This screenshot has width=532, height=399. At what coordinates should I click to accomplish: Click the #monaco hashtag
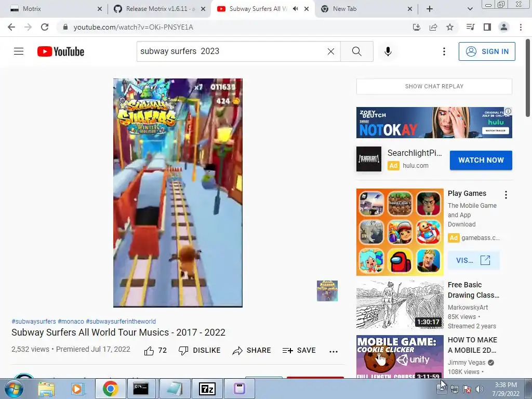click(x=71, y=321)
